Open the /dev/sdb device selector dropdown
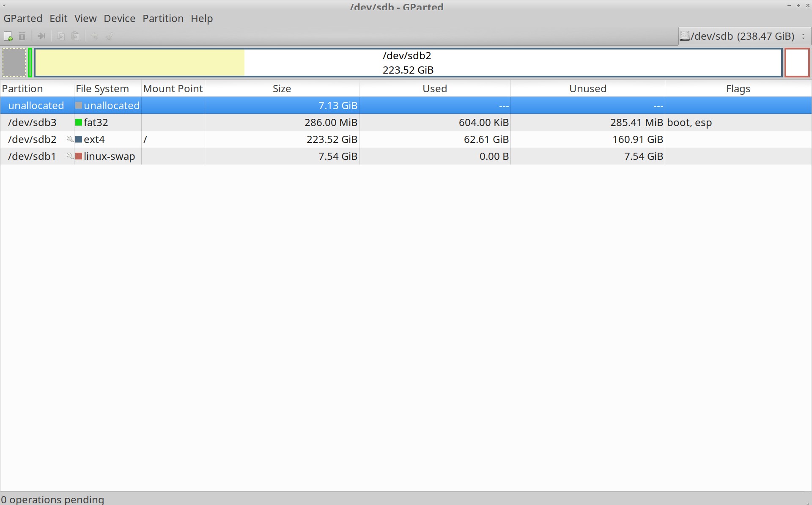The height and width of the screenshot is (505, 812). tap(744, 36)
